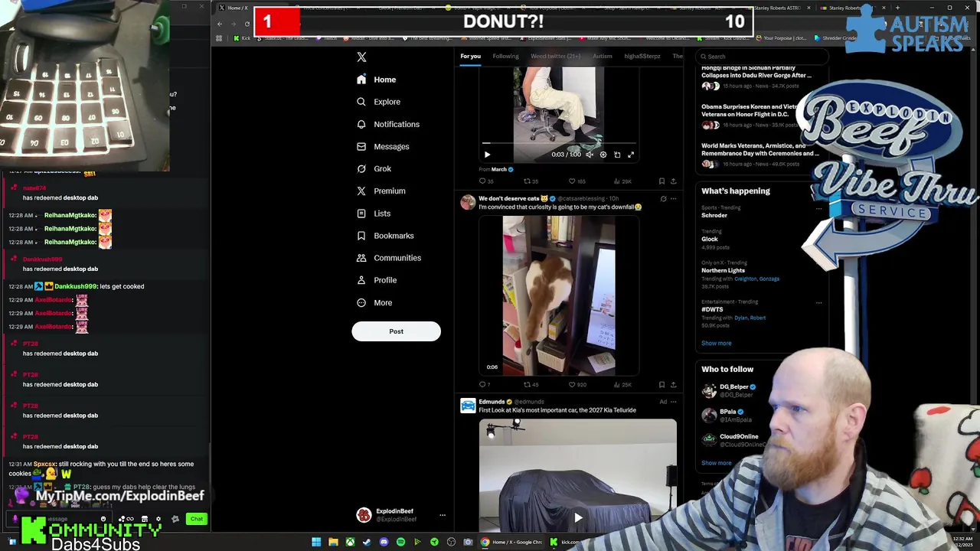The width and height of the screenshot is (980, 551).
Task: Switch to the Autism tab
Action: click(603, 56)
